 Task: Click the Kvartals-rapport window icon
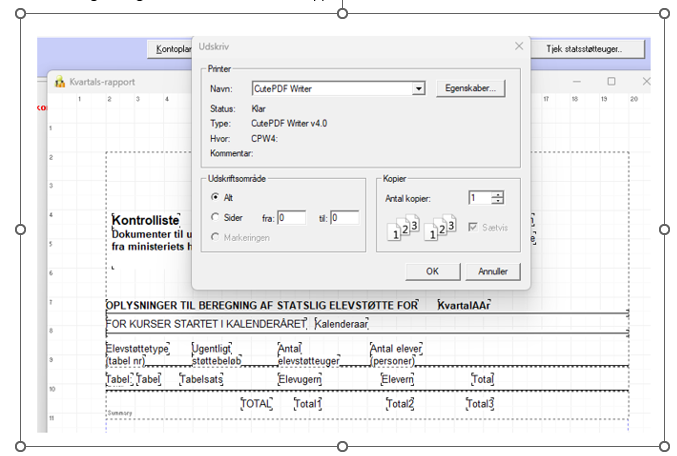[x=60, y=81]
